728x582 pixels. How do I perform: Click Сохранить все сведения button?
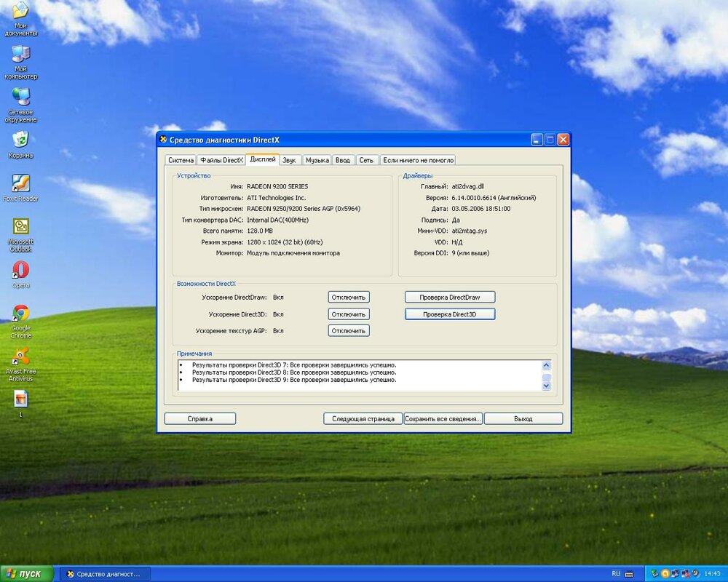443,418
